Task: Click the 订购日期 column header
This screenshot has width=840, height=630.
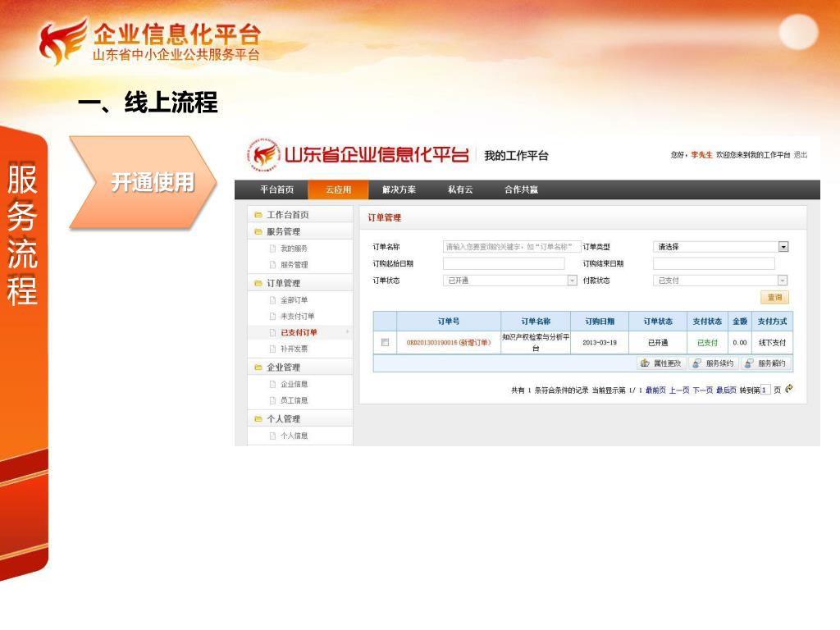Action: pos(600,322)
